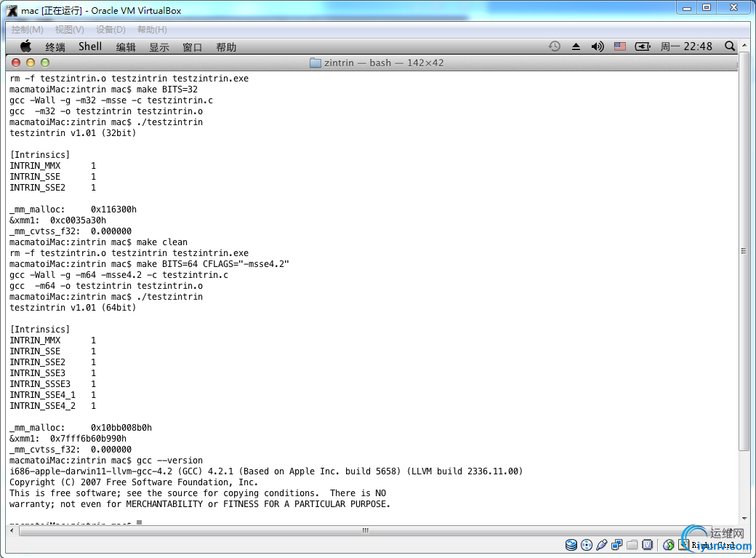
Task: Click the VirtualBox shared folders icon
Action: [x=632, y=545]
